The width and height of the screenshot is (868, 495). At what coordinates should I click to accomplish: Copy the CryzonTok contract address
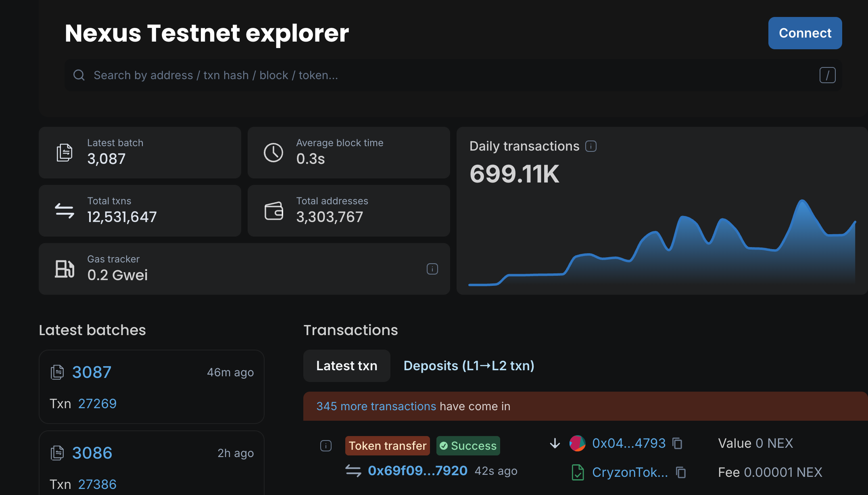click(681, 472)
